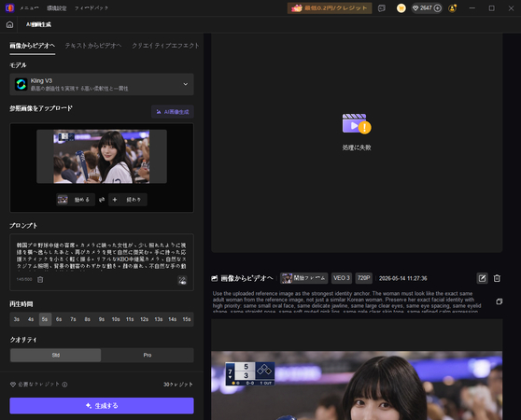Viewport: 521px width, 420px height.
Task: Select 9s duration
Action: point(102,319)
